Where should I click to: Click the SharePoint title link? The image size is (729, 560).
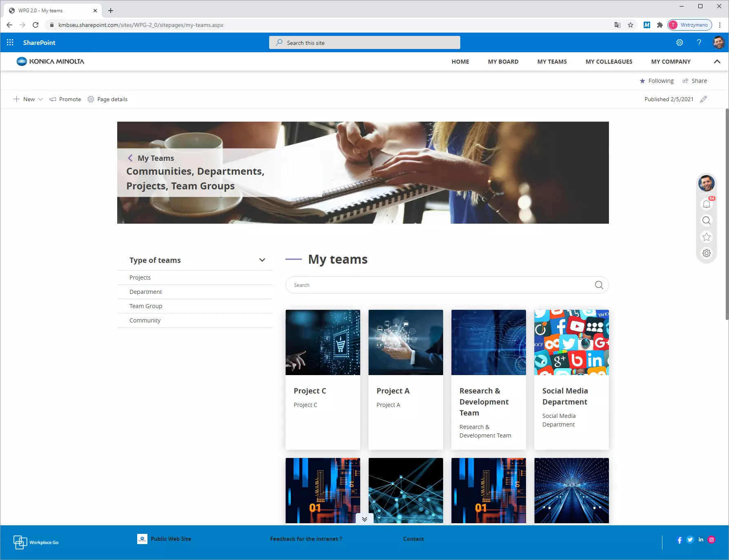(39, 42)
